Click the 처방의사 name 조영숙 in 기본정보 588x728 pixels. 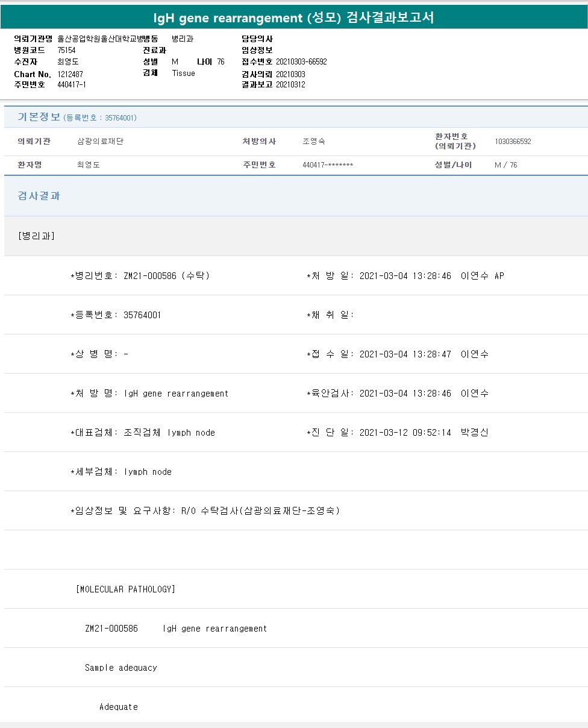coord(313,142)
